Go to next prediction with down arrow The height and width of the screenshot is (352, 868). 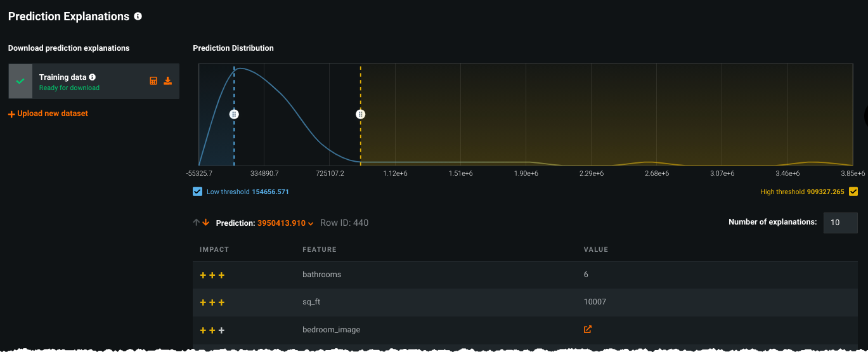[x=206, y=223]
